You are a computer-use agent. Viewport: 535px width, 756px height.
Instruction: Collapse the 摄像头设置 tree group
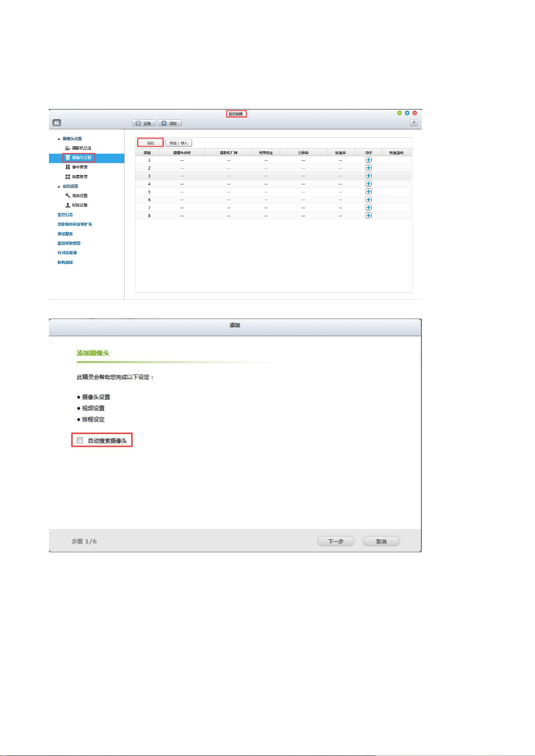(x=59, y=139)
